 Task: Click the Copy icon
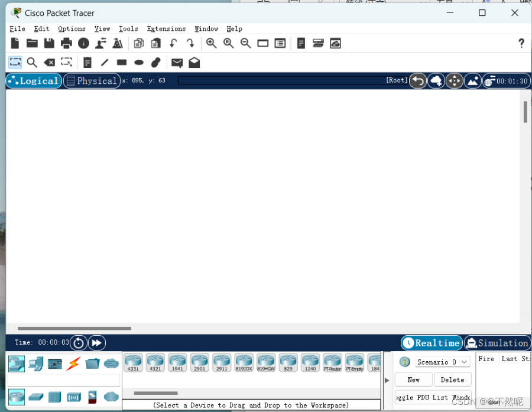point(139,43)
